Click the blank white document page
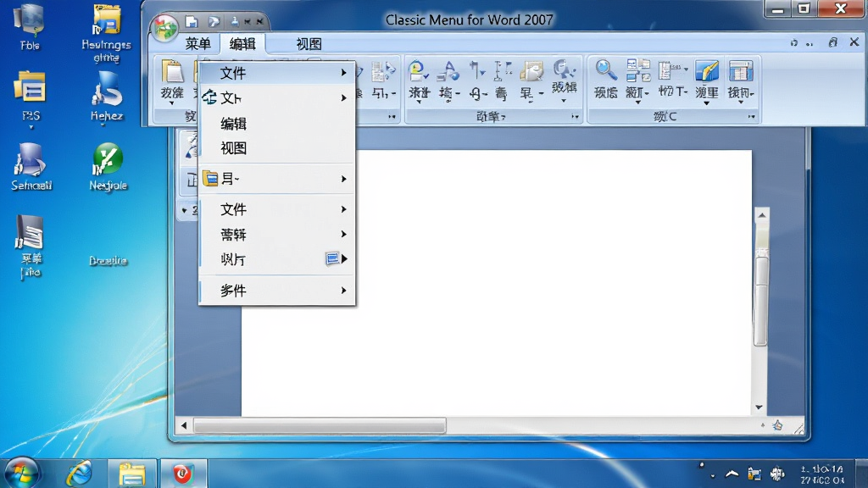Image resolution: width=868 pixels, height=488 pixels. 497,282
